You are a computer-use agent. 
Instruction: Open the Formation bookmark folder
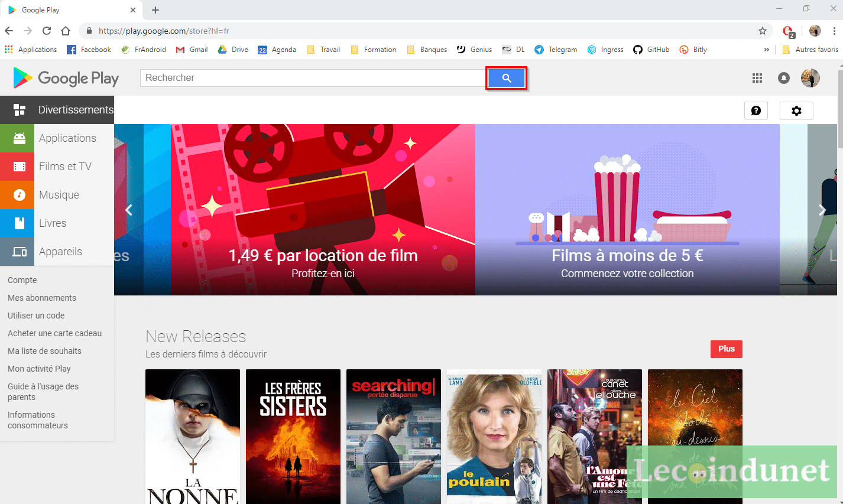374,50
